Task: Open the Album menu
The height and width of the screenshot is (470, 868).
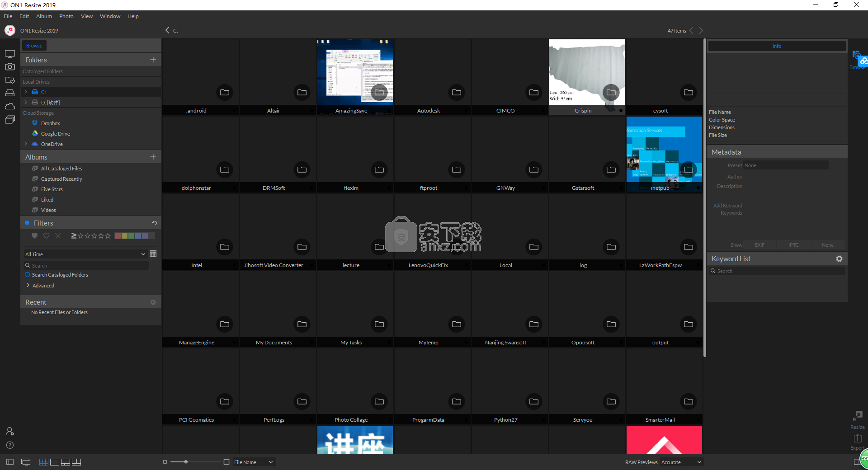Action: coord(44,16)
